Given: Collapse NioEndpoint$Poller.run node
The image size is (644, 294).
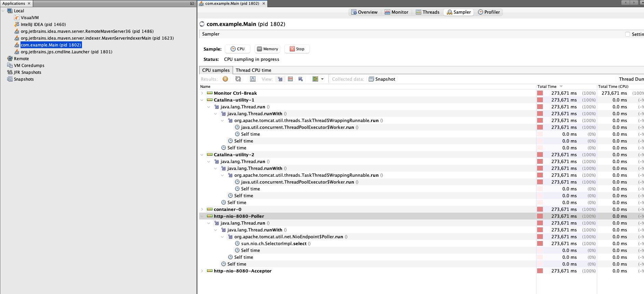Looking at the screenshot, I should [x=222, y=237].
